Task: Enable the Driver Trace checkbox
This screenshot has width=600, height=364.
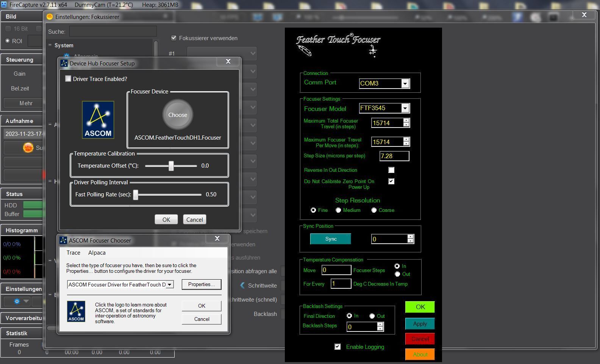Action: click(68, 79)
